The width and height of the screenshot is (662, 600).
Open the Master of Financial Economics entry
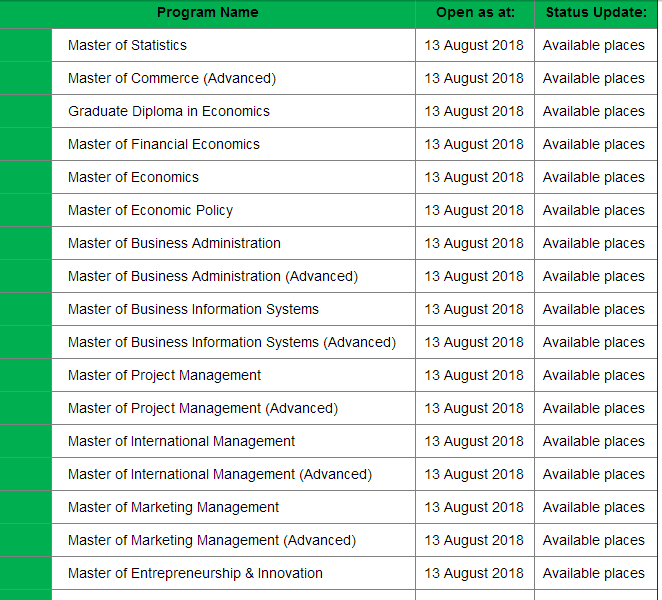[x=164, y=144]
